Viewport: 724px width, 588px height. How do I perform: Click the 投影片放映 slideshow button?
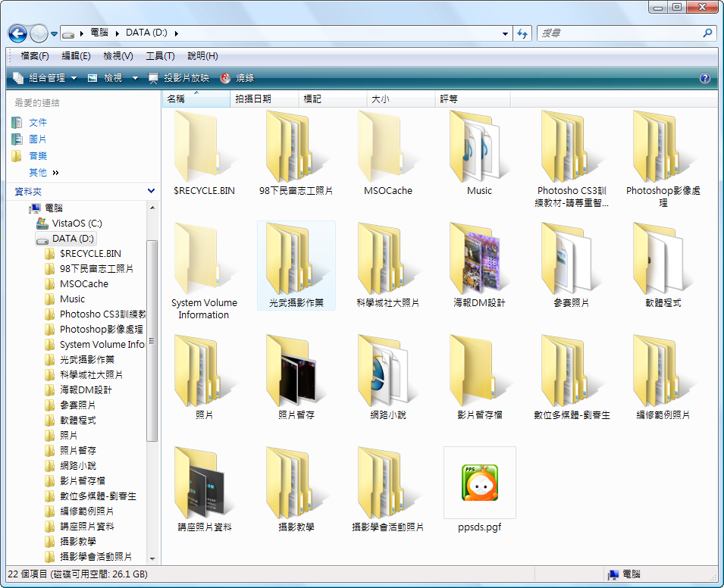(x=179, y=78)
